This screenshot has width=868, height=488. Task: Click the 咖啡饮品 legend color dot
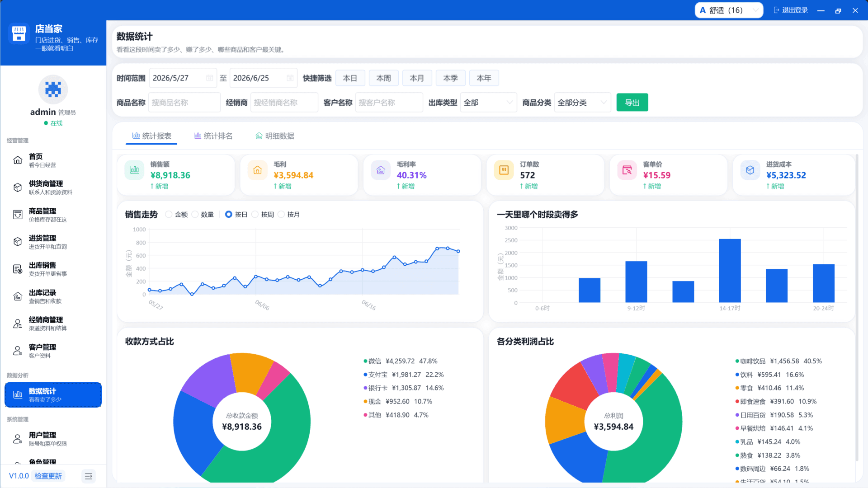coord(737,361)
